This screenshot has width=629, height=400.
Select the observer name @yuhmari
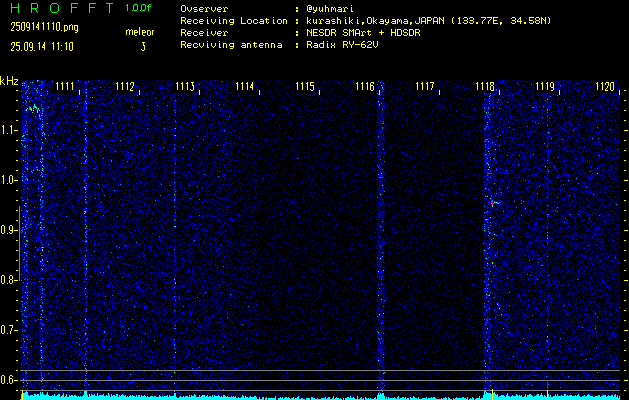(x=330, y=9)
